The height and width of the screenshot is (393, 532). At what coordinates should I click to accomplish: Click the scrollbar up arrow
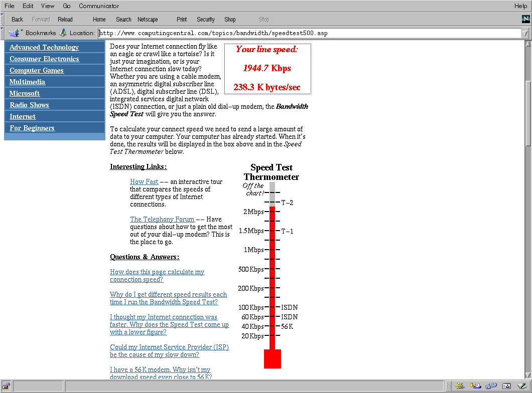(528, 44)
